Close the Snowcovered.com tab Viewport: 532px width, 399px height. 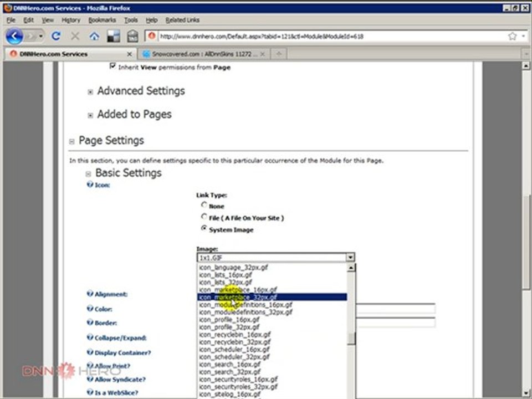(x=262, y=54)
